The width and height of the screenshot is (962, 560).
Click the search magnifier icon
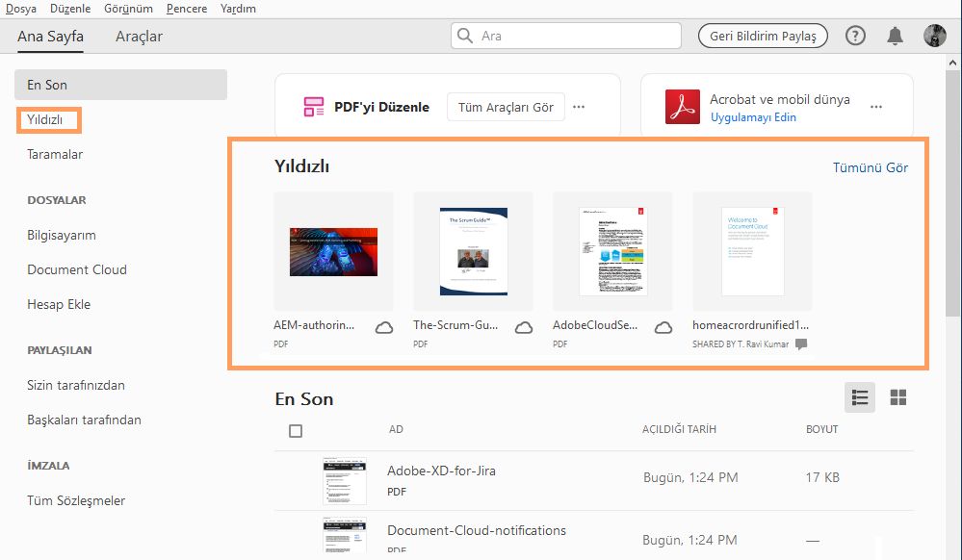pyautogui.click(x=465, y=36)
